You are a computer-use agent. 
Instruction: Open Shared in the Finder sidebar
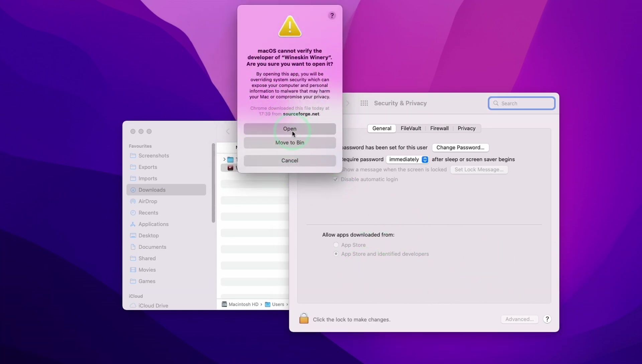click(166, 258)
